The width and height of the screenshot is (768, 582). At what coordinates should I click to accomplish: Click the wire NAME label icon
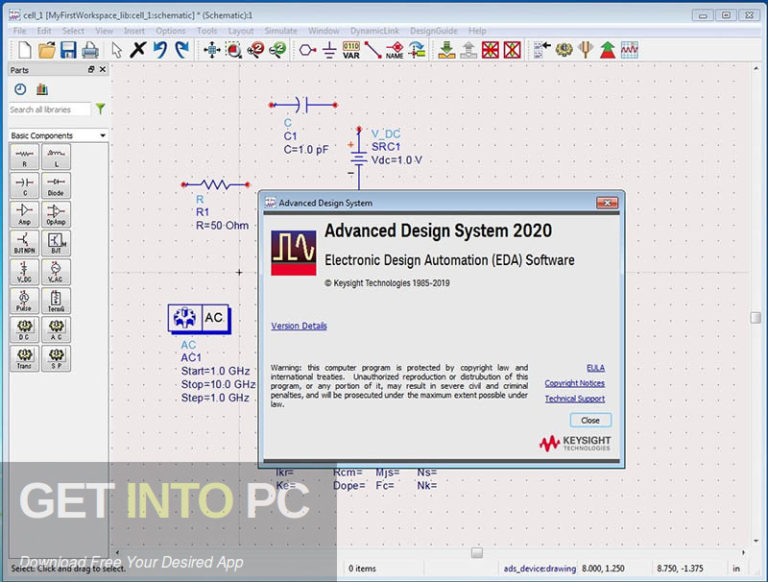coord(395,50)
